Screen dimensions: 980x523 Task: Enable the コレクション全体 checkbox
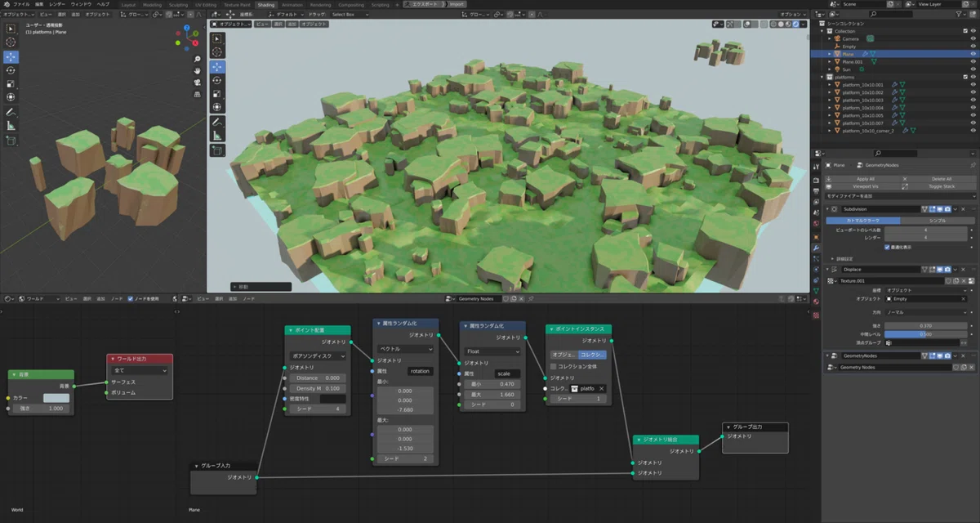click(553, 366)
